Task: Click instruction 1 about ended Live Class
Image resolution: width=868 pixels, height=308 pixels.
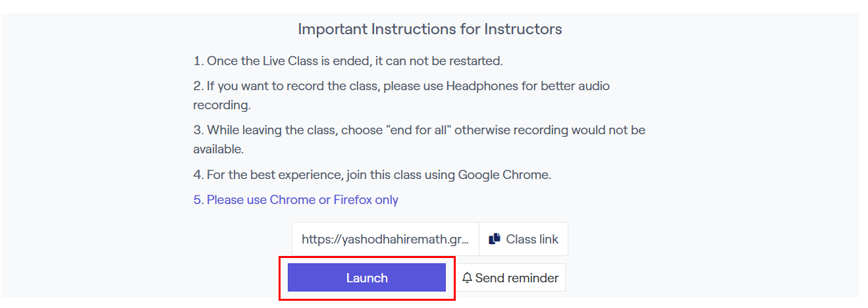Action: [x=348, y=61]
